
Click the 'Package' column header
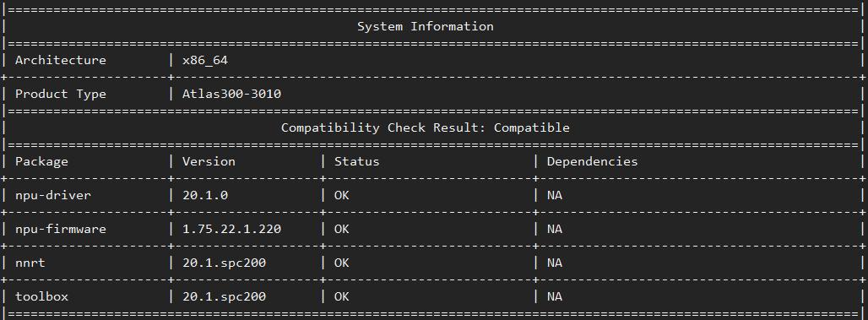(41, 161)
